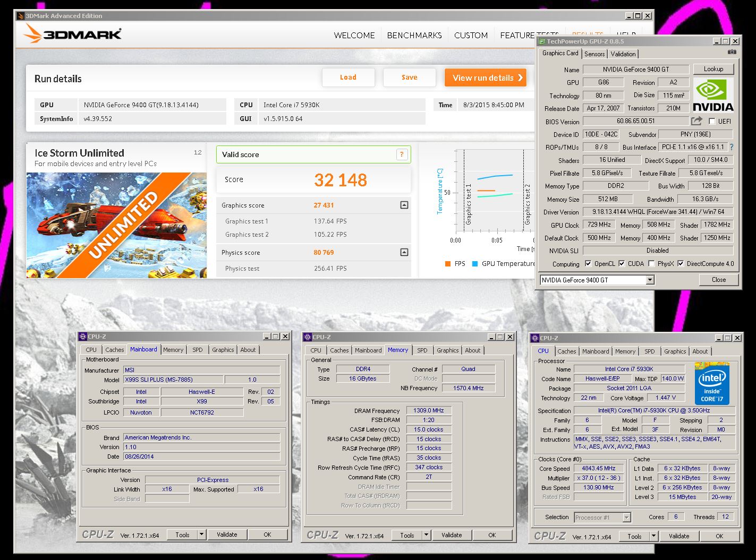
Task: Click Validate in CPU CPU-Z window
Action: coord(679,537)
